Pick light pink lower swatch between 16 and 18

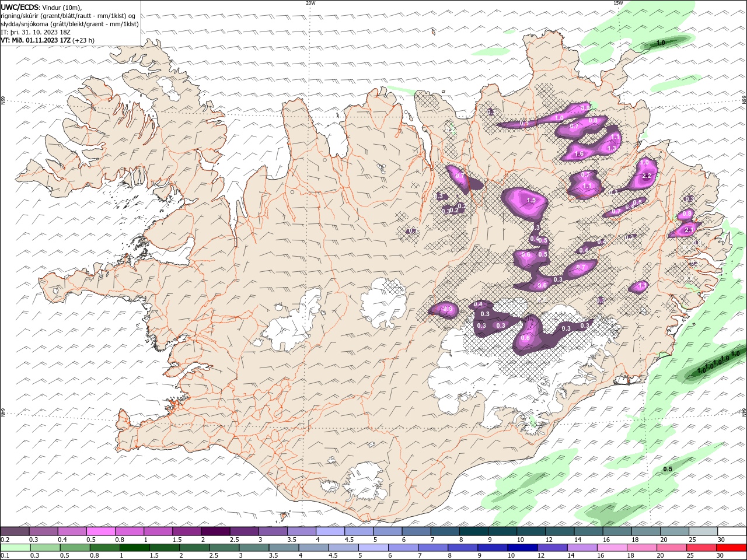pos(612,548)
